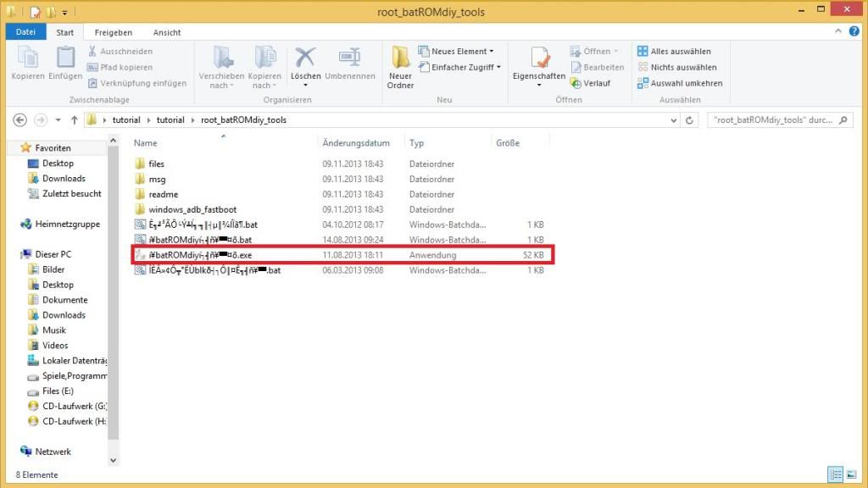Sort by the Typ column header

(416, 142)
